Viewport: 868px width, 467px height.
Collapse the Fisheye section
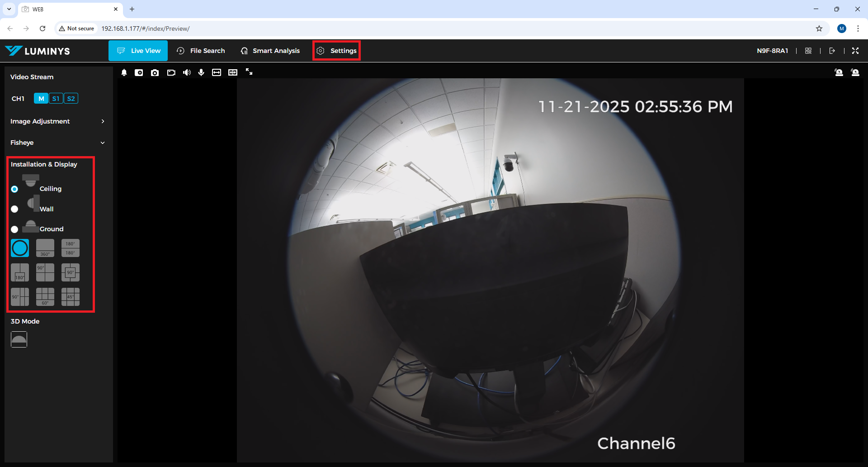[x=57, y=143]
